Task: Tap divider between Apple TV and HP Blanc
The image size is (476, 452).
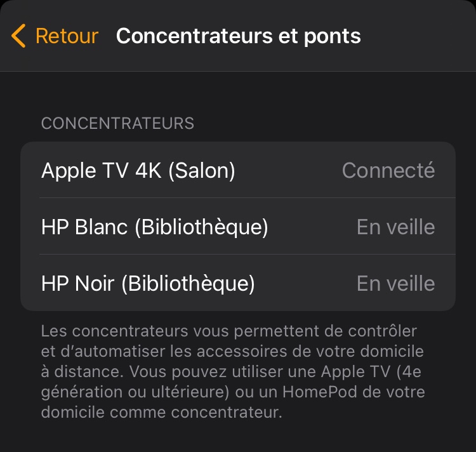Action: click(x=247, y=198)
